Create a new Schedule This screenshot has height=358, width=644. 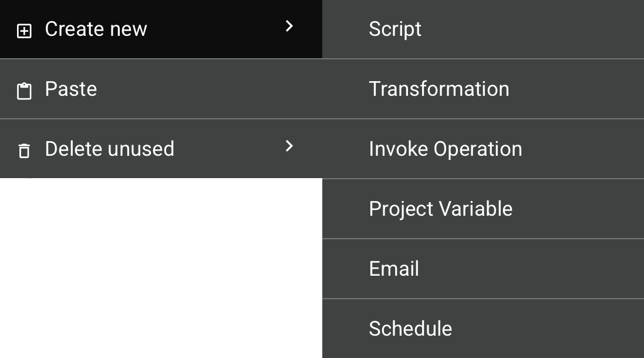483,329
